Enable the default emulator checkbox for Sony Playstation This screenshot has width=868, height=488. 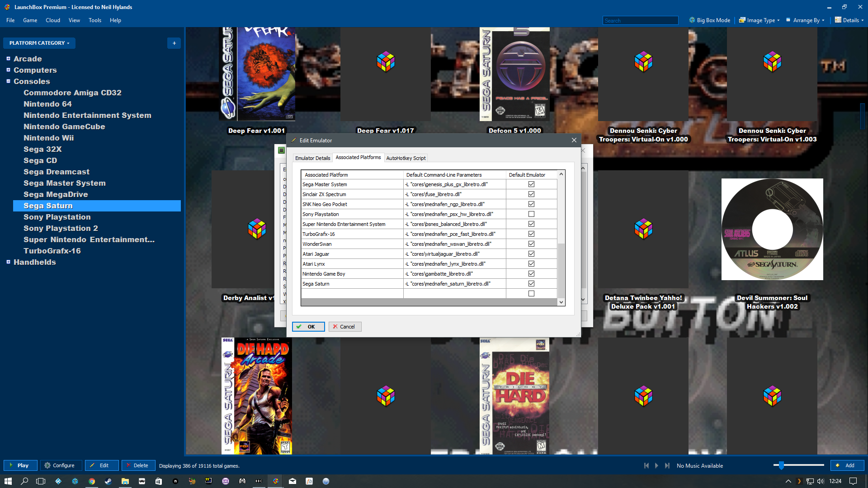pyautogui.click(x=531, y=214)
